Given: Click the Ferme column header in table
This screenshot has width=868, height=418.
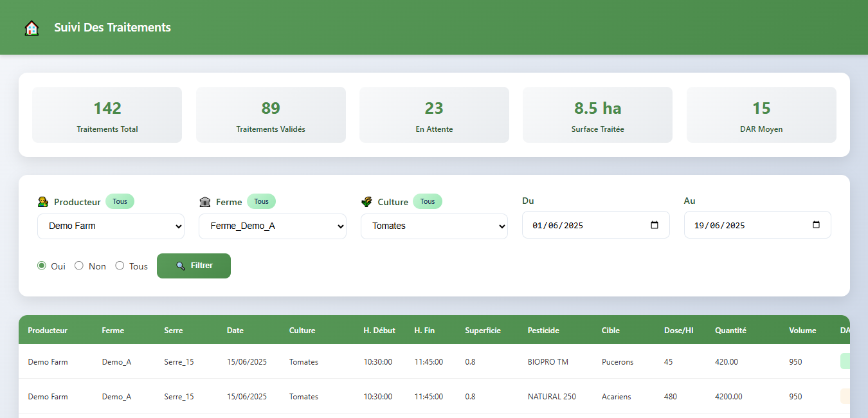Looking at the screenshot, I should point(113,331).
